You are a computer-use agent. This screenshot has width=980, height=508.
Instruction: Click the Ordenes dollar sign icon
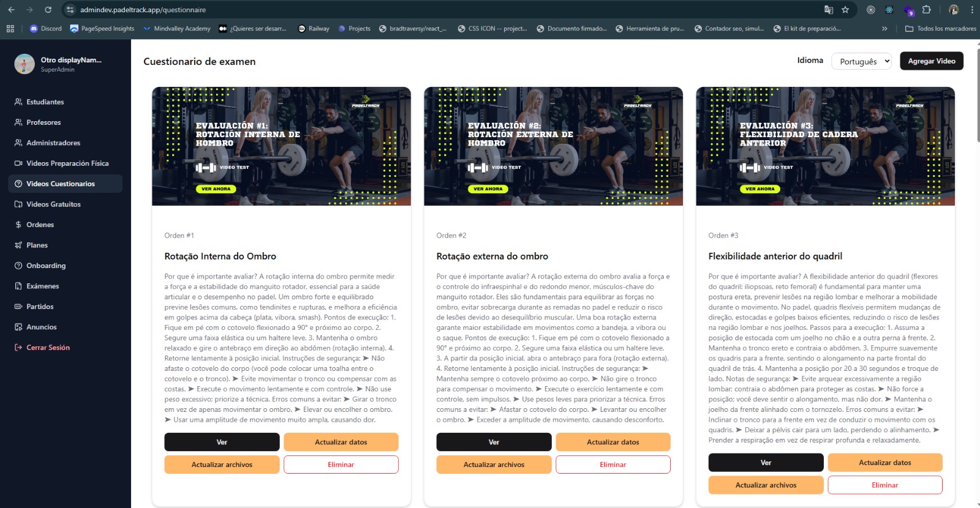coord(18,225)
